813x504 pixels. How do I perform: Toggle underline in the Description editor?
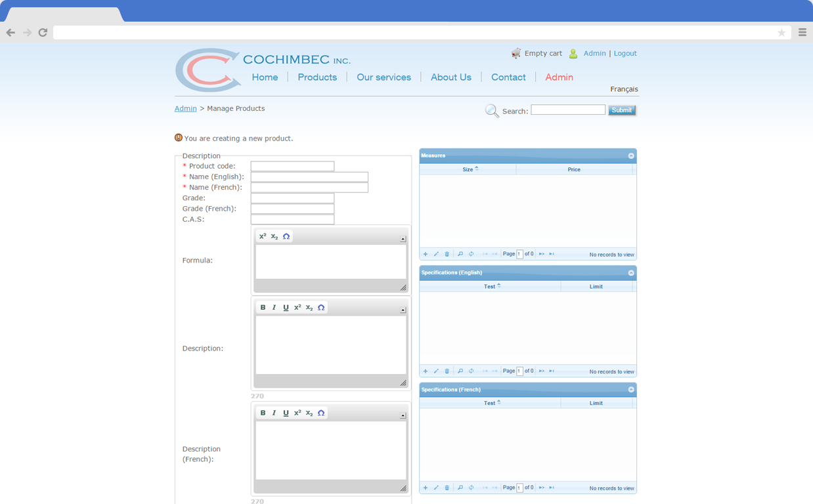[286, 306]
